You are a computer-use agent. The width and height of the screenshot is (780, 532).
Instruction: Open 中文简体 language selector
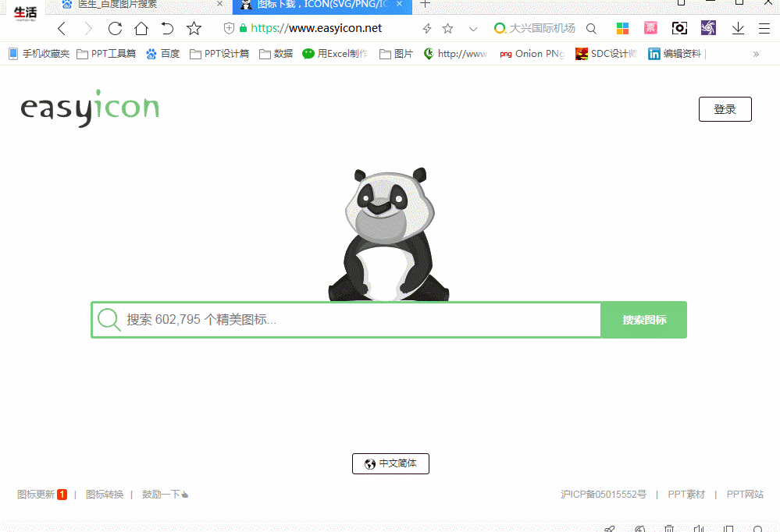390,463
